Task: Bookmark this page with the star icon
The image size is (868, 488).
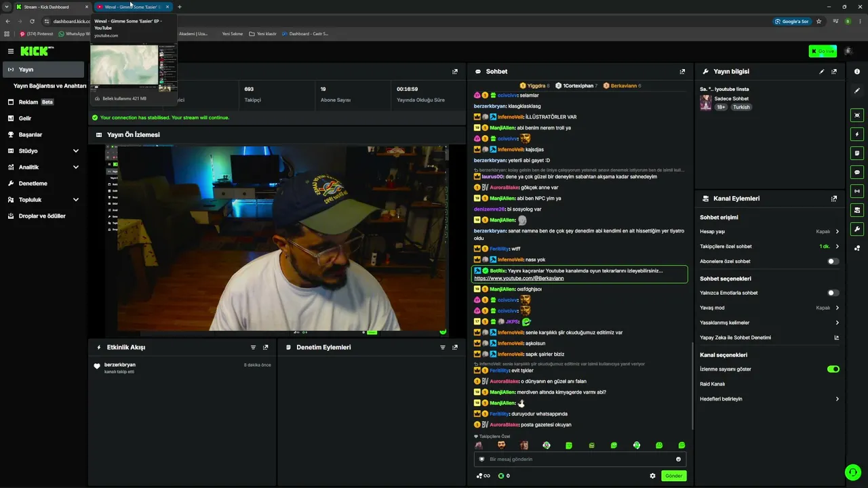Action: pos(818,21)
